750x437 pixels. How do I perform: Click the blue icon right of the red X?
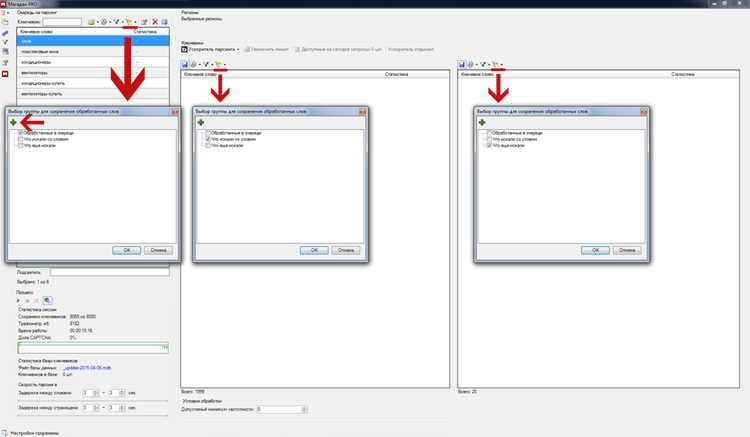tap(165, 22)
